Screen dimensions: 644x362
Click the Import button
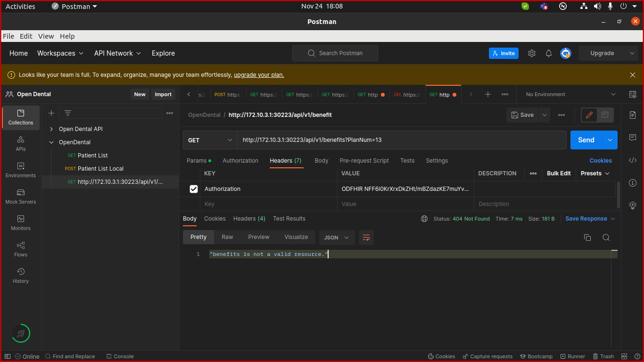[163, 94]
